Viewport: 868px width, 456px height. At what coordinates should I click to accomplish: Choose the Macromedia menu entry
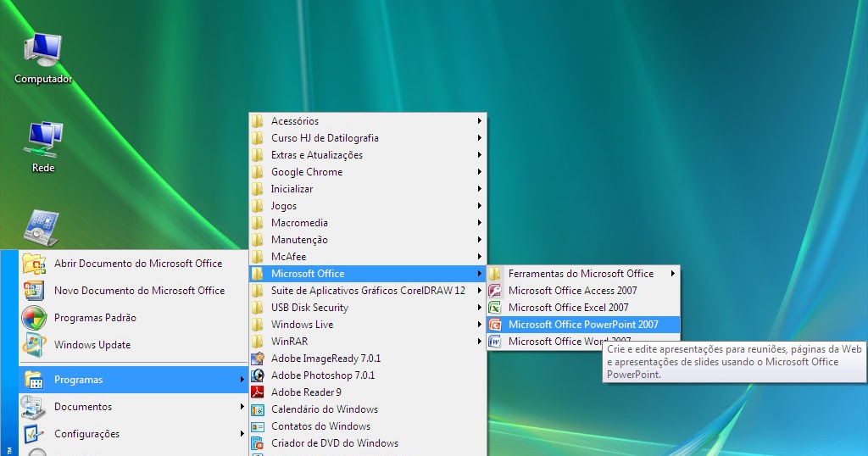[368, 222]
